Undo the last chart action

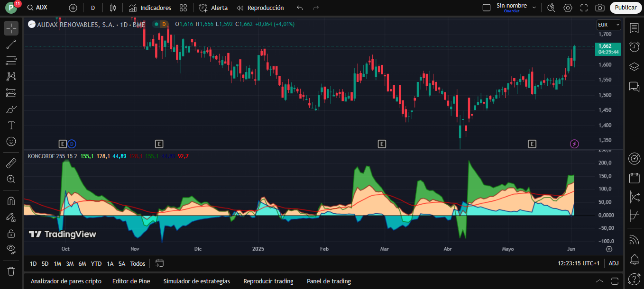[x=299, y=8]
